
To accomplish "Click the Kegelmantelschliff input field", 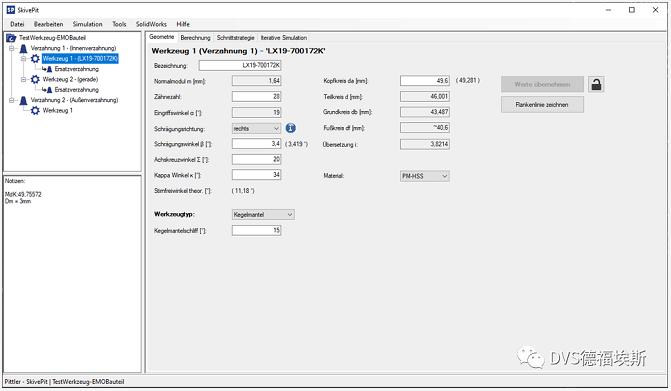I will pyautogui.click(x=256, y=230).
